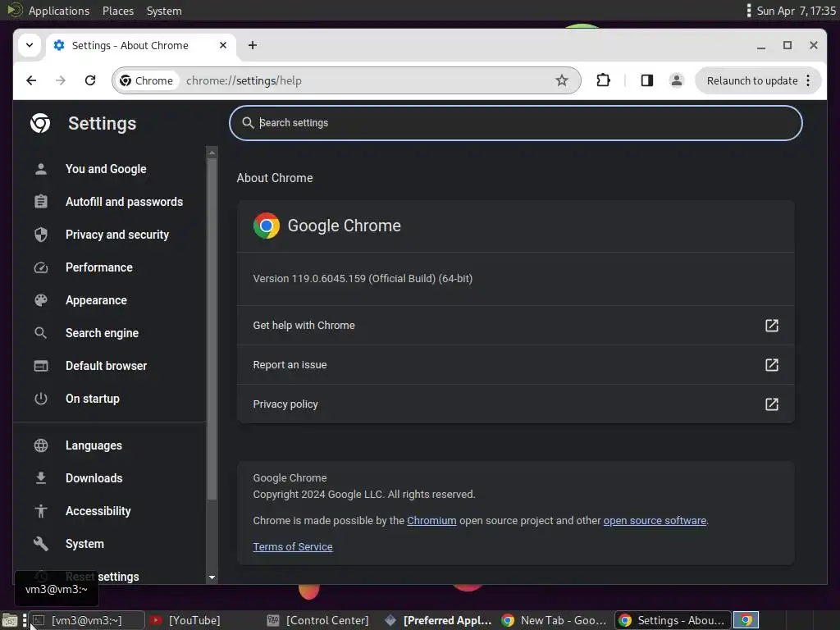Go to Languages settings
This screenshot has height=630, width=840.
click(x=94, y=445)
